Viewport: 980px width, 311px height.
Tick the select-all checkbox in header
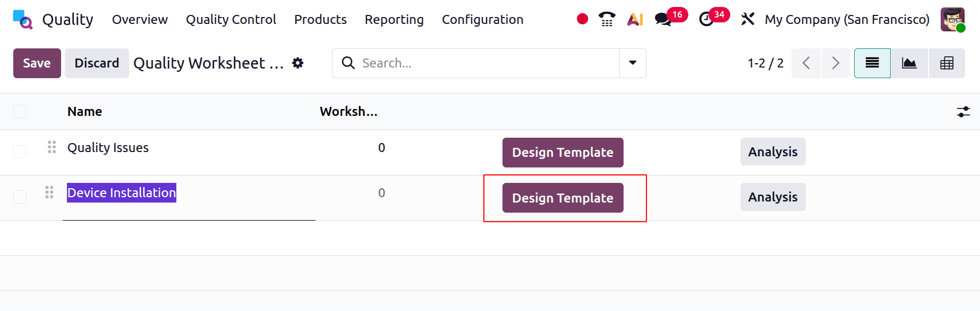[x=20, y=111]
